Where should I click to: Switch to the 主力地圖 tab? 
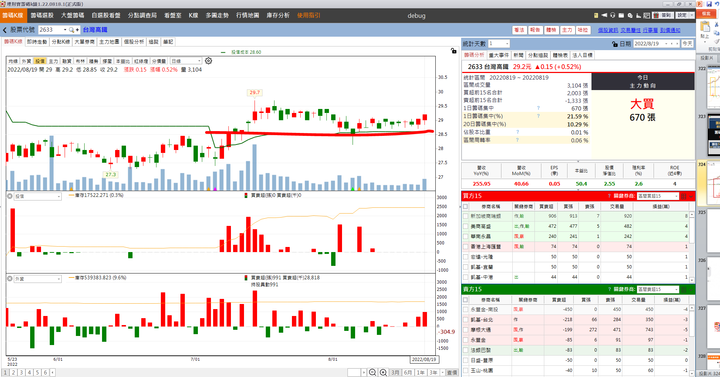click(109, 42)
